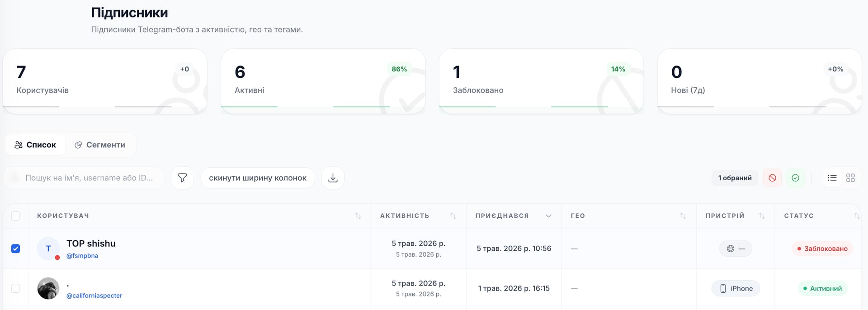The width and height of the screenshot is (868, 310).
Task: Sort by Статус column arrows
Action: click(x=857, y=216)
